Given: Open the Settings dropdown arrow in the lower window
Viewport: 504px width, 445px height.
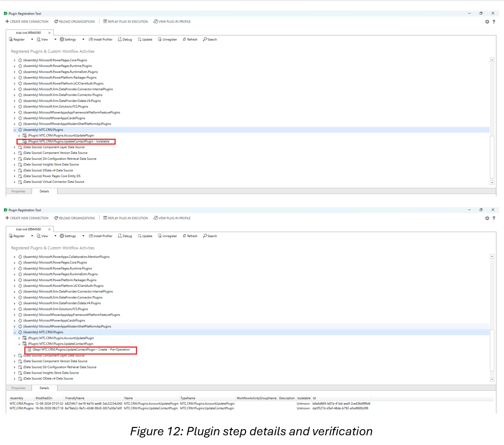Looking at the screenshot, I should [x=83, y=236].
